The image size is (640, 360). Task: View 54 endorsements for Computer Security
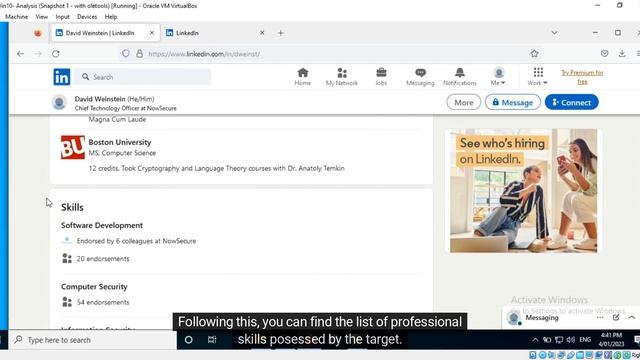[103, 302]
